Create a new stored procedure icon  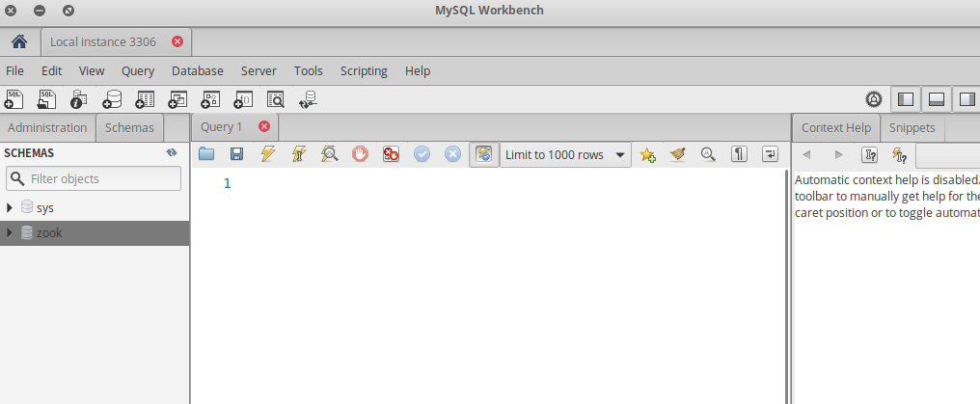coord(210,99)
